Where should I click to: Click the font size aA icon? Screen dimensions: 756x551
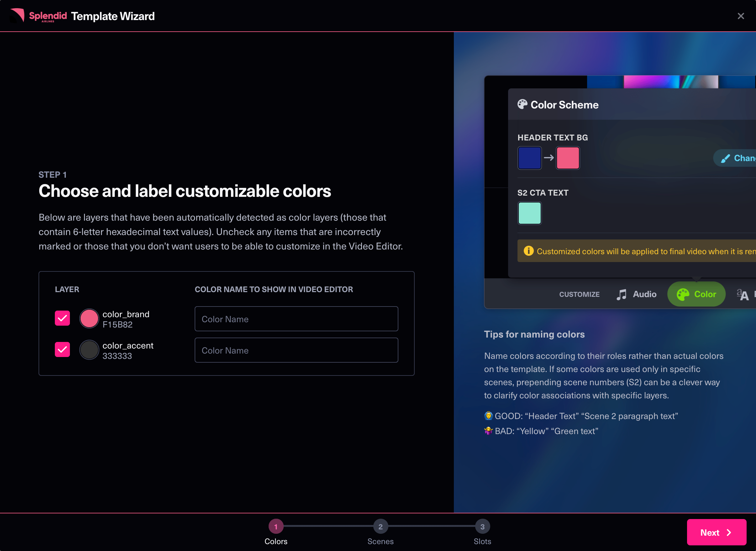742,295
